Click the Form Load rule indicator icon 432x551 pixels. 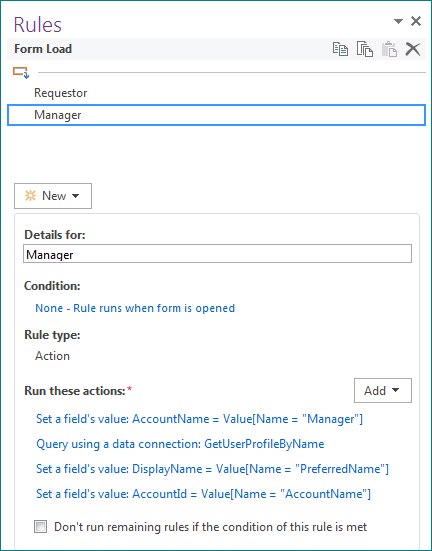(x=21, y=72)
